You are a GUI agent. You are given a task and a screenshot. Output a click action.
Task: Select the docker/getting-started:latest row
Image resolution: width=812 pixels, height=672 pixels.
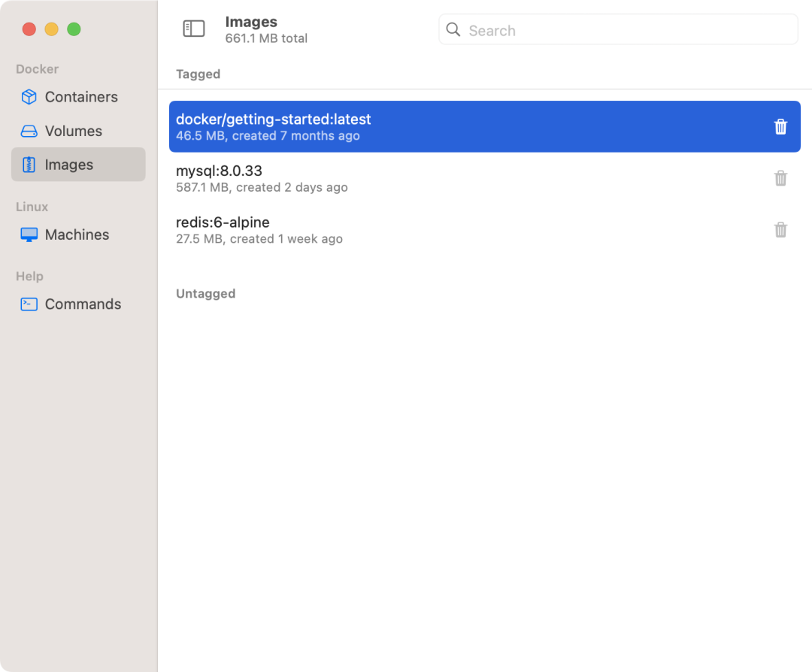pos(485,126)
